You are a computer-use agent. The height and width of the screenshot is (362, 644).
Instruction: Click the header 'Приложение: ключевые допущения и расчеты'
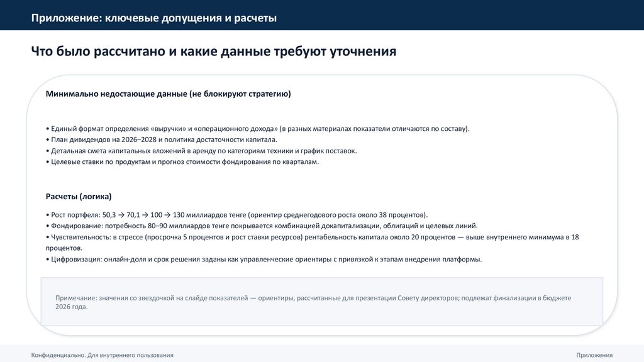pyautogui.click(x=153, y=18)
